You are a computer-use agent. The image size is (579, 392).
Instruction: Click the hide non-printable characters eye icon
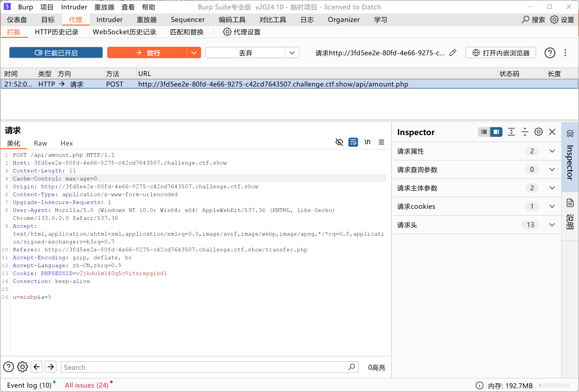click(339, 142)
